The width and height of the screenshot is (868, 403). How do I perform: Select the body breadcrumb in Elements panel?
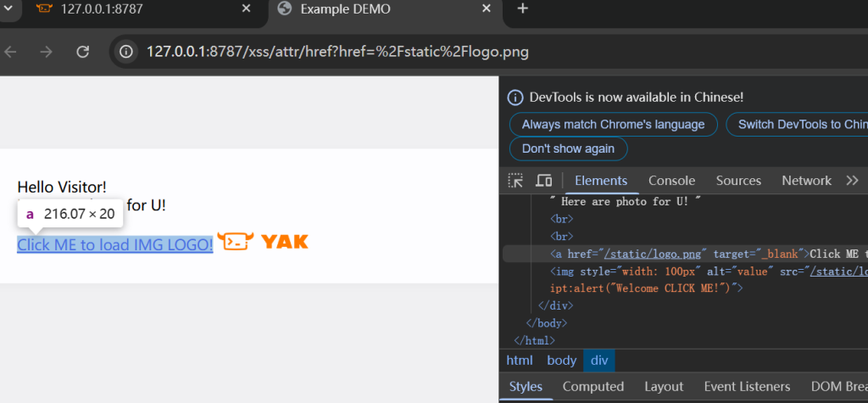tap(561, 361)
